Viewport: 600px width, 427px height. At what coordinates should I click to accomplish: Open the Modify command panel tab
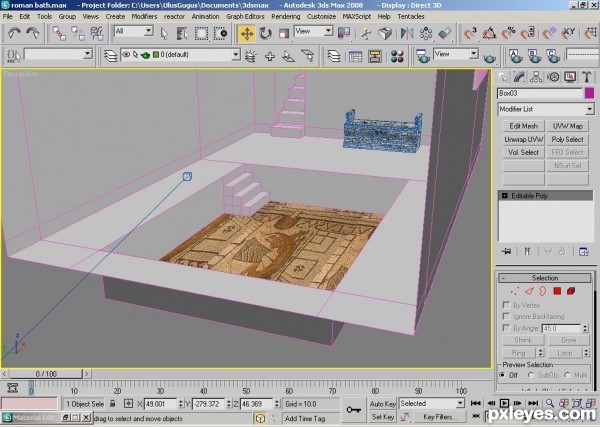(519, 77)
